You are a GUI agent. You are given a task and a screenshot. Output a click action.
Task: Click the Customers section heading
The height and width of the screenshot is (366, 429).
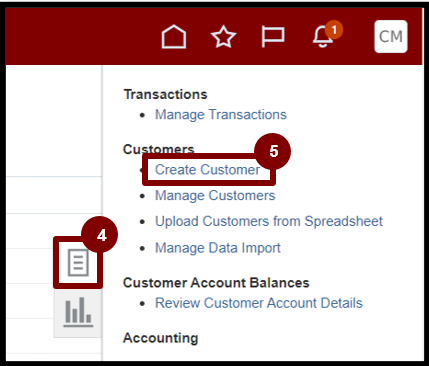(159, 149)
